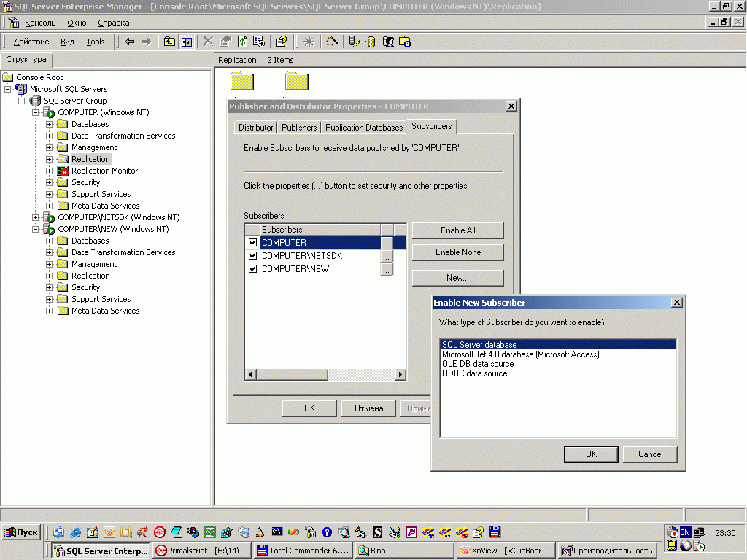Screen dimensions: 747x560
Task: Click the New Database cylinder icon
Action: [371, 42]
